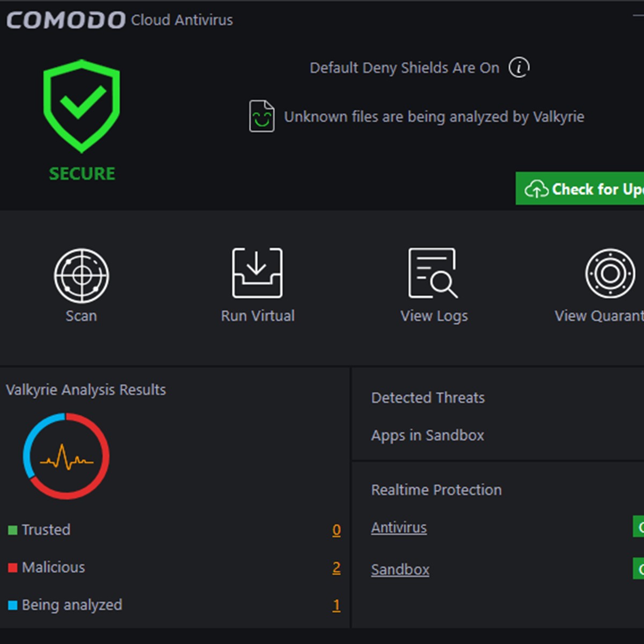Viewport: 644px width, 644px height.
Task: Open the View Quarantine icon
Action: (x=610, y=273)
